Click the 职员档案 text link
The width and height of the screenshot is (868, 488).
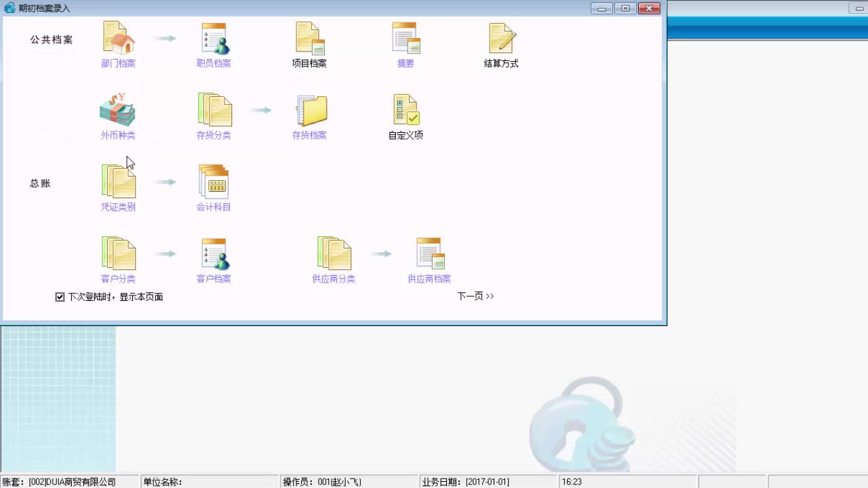(214, 64)
